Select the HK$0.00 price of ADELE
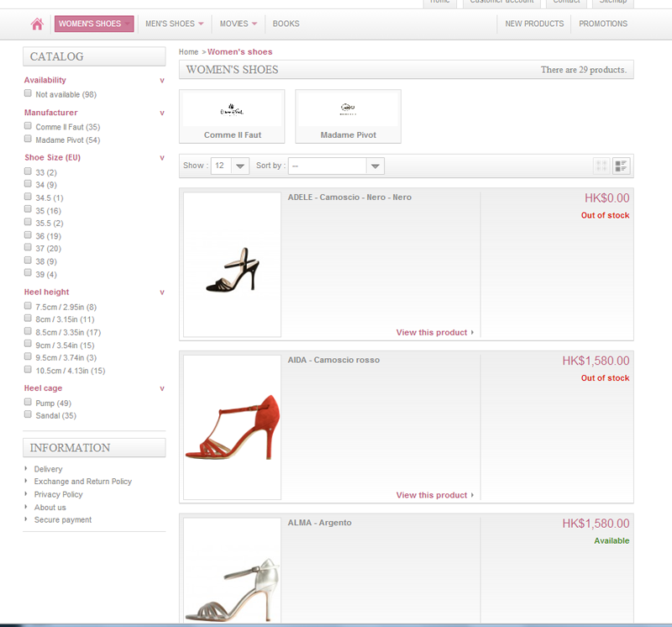 click(x=606, y=198)
